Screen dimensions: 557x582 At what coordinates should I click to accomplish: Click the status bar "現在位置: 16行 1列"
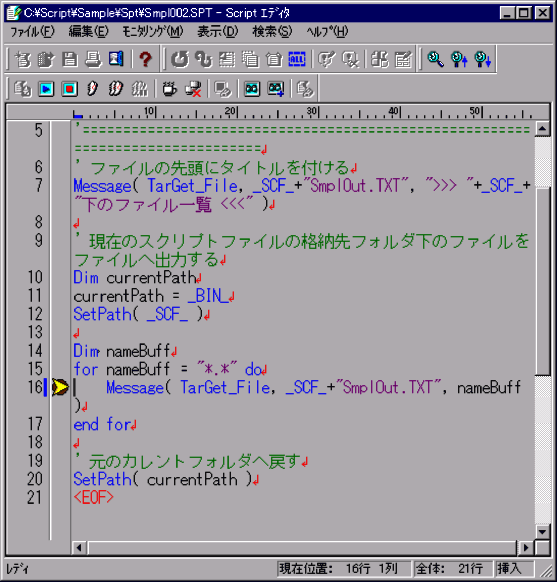[x=343, y=568]
